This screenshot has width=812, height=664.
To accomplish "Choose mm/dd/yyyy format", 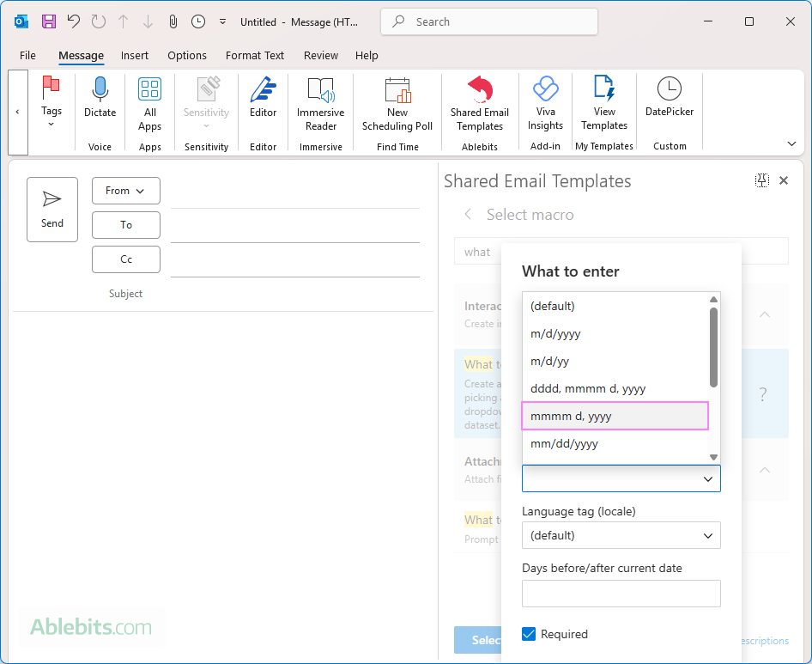I will point(615,443).
